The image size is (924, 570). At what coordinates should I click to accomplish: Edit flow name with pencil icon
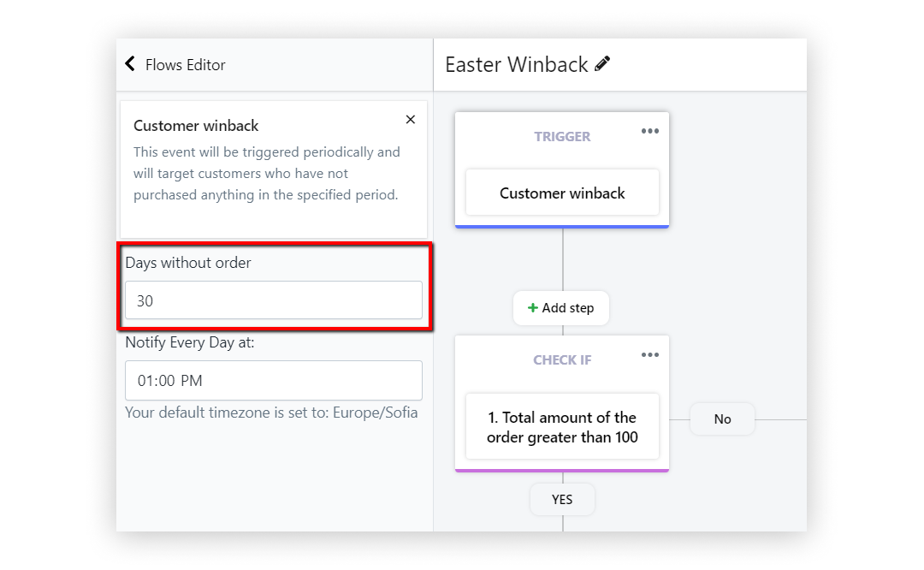[x=602, y=63]
